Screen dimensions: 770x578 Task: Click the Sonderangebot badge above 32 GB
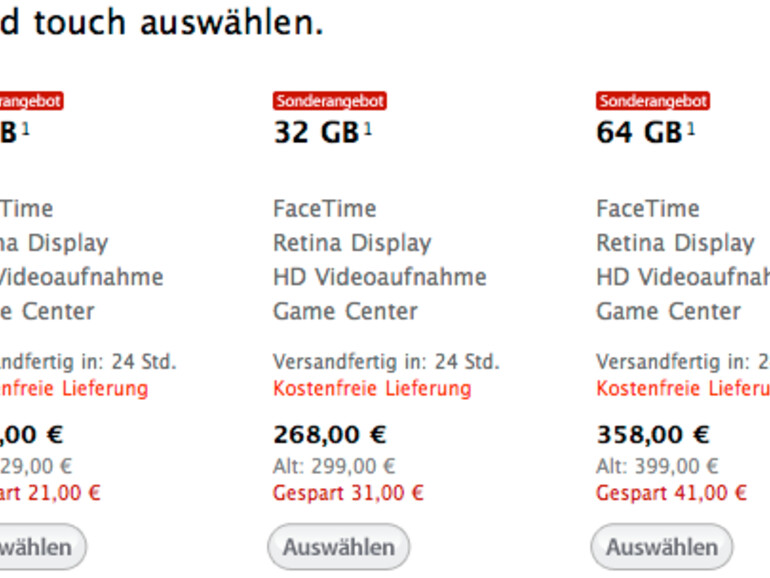pos(330,101)
